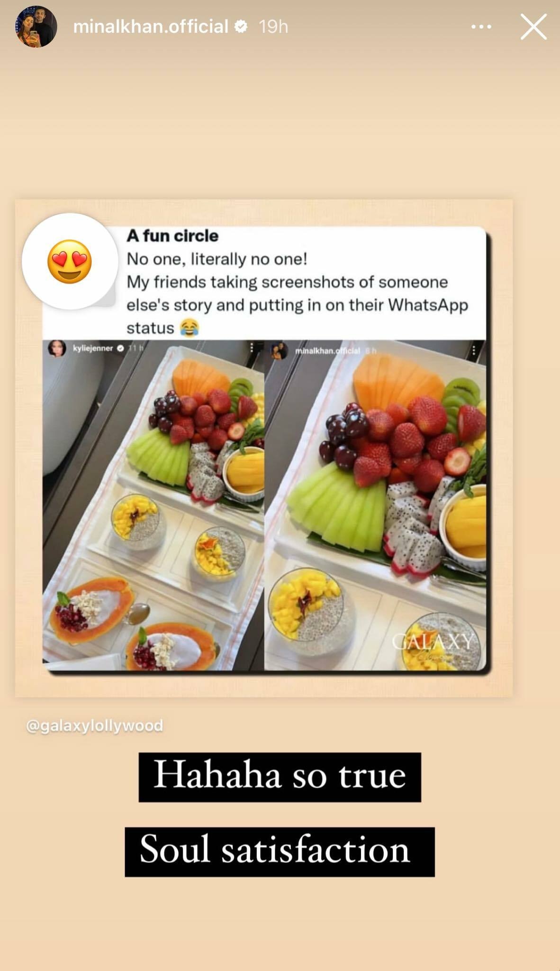The width and height of the screenshot is (560, 971).
Task: Open minalkhan.official profile picture at top
Action: click(x=36, y=27)
